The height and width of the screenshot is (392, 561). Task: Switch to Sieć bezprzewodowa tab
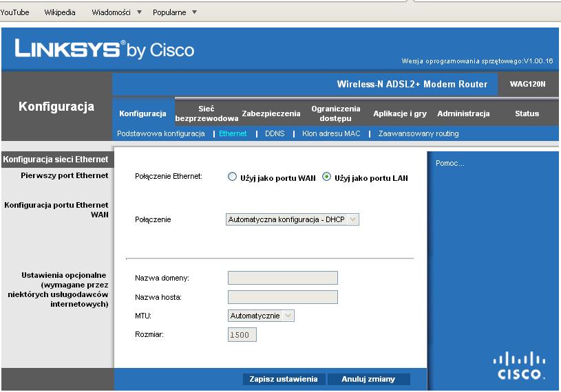[207, 113]
